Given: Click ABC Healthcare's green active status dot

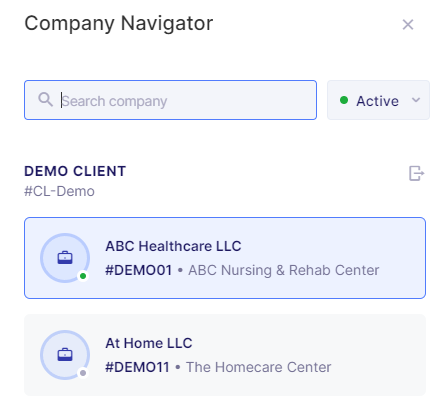Looking at the screenshot, I should tap(83, 276).
